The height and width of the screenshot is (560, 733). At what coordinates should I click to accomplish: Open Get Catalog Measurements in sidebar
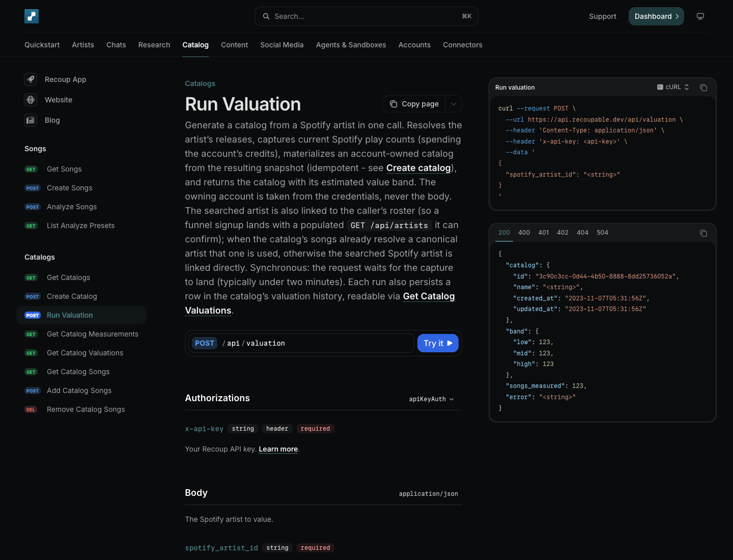pyautogui.click(x=81, y=334)
